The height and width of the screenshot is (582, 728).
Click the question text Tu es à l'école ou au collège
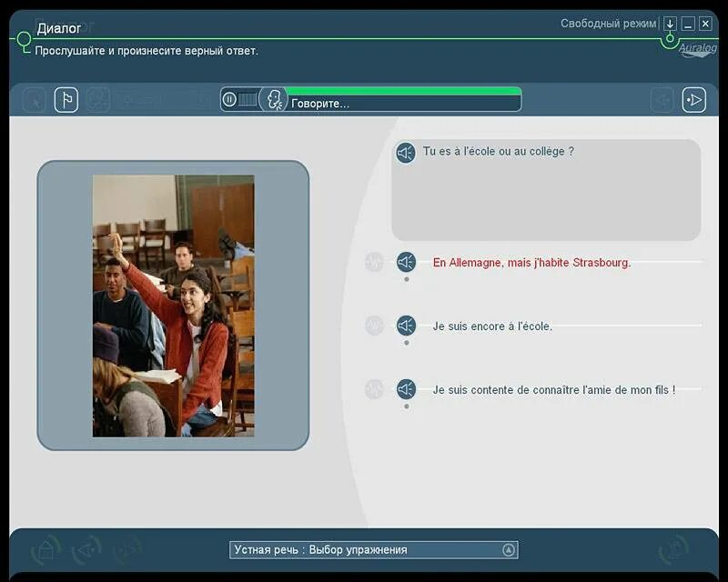pyautogui.click(x=498, y=151)
